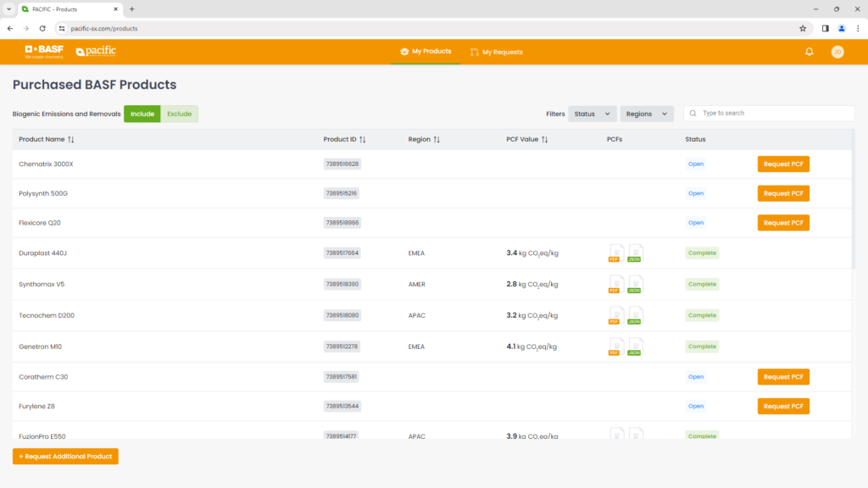This screenshot has height=488, width=868.
Task: Open user avatar menu JD
Action: pos(837,52)
